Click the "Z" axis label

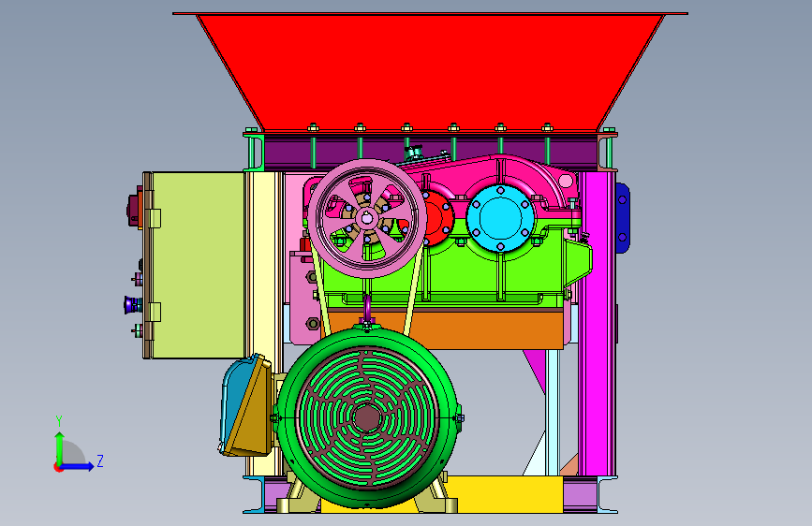[x=100, y=460]
